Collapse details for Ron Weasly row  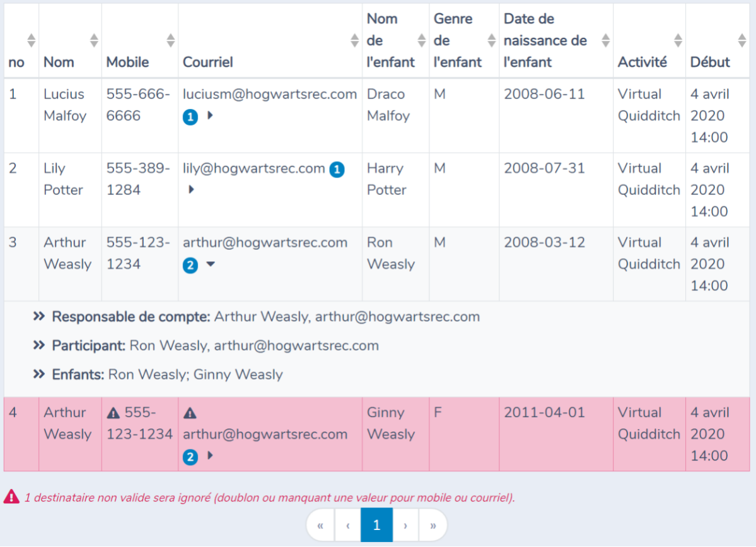click(x=211, y=264)
